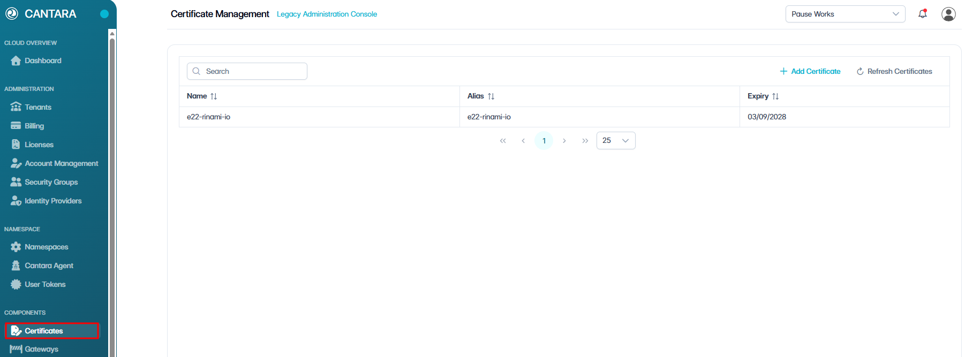Expand the rows-per-page 25 dropdown

point(616,140)
